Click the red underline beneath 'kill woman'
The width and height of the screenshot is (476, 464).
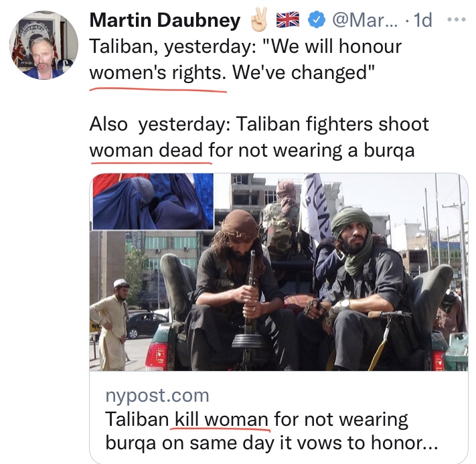click(220, 429)
